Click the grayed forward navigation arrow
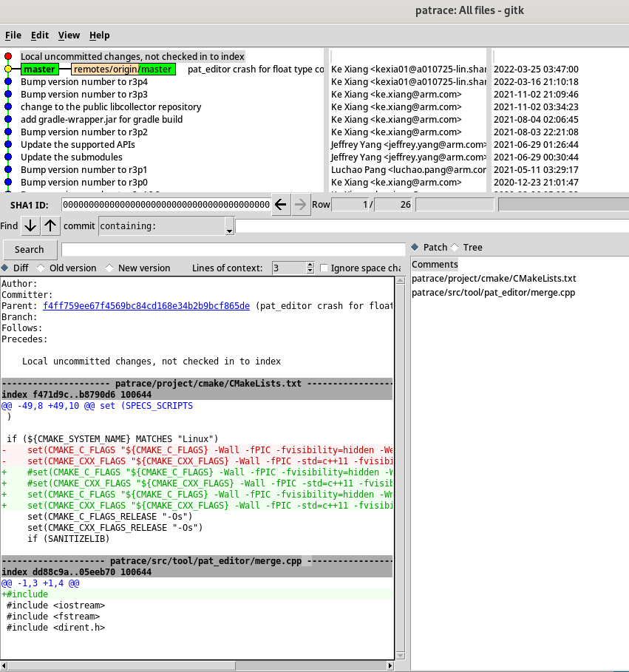Viewport: 629px width, 672px height. click(x=300, y=204)
